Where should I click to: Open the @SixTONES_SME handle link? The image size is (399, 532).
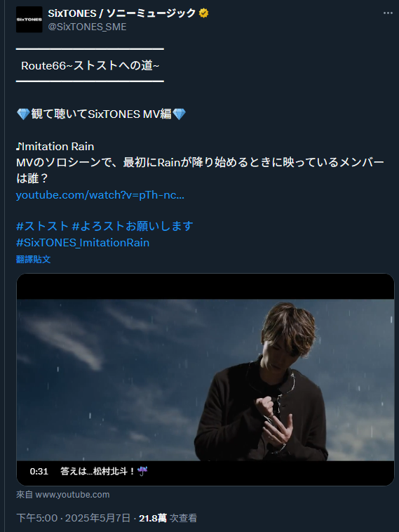87,27
